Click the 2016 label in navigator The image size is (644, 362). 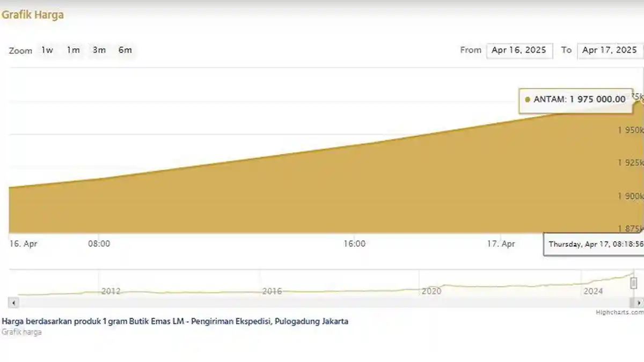click(x=272, y=291)
